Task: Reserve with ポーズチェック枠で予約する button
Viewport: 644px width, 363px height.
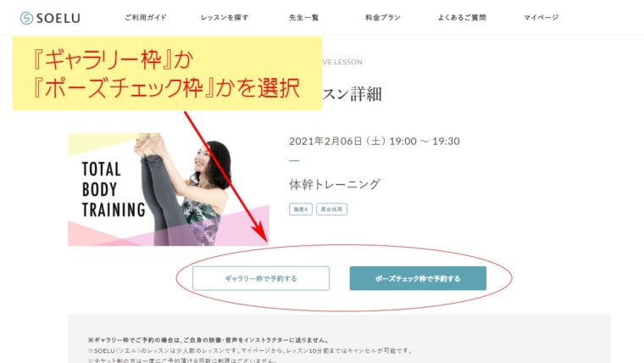Action: [x=418, y=278]
